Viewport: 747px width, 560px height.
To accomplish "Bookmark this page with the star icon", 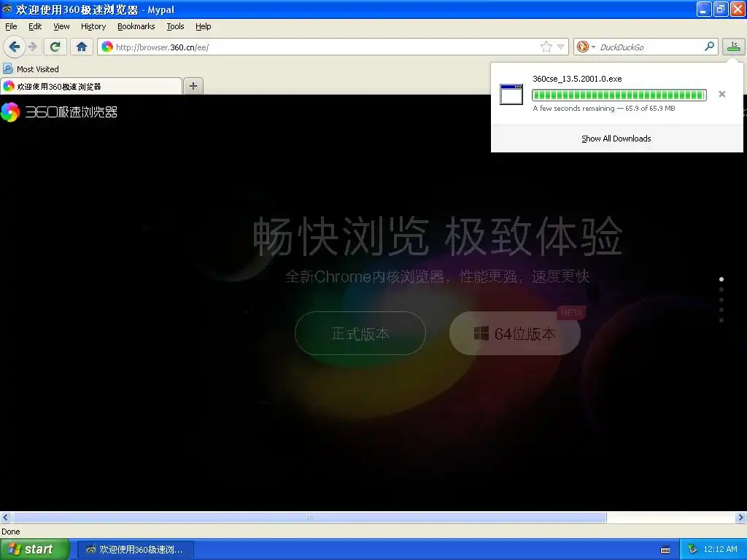I will click(x=546, y=47).
